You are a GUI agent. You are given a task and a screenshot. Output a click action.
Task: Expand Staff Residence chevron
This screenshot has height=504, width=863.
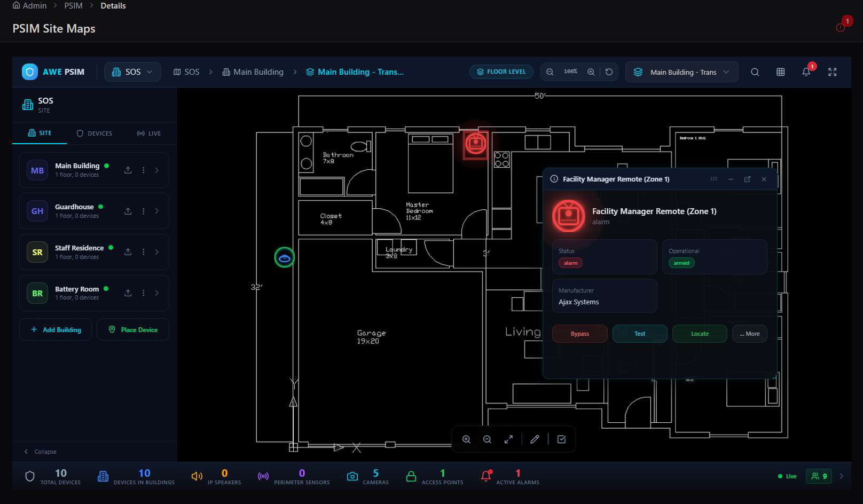point(157,252)
